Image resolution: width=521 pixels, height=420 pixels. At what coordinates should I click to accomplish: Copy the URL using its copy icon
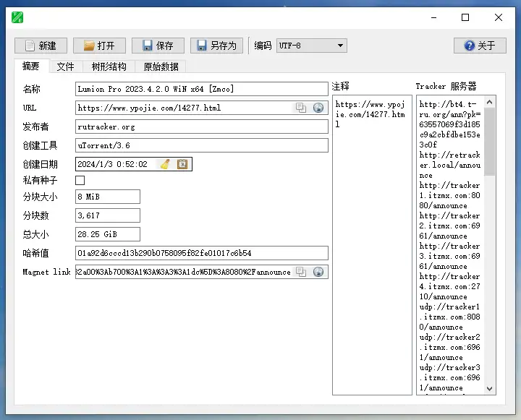pos(301,108)
